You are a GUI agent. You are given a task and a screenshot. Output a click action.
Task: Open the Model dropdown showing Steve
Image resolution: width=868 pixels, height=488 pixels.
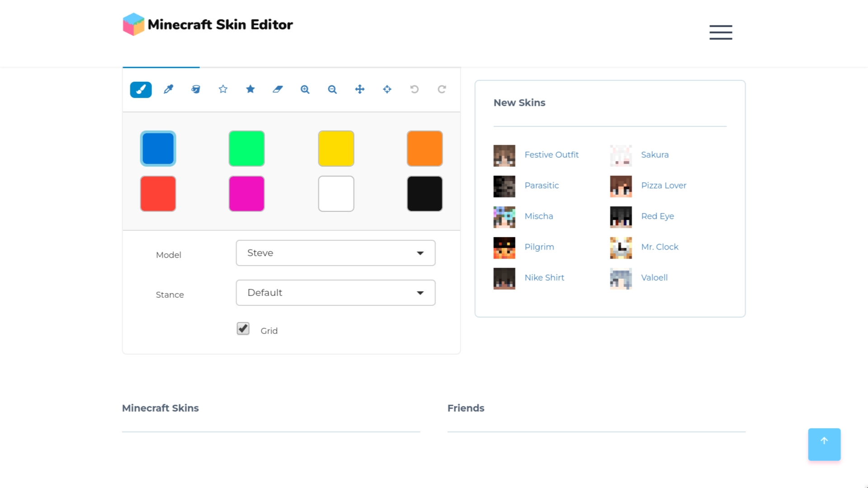click(x=335, y=253)
